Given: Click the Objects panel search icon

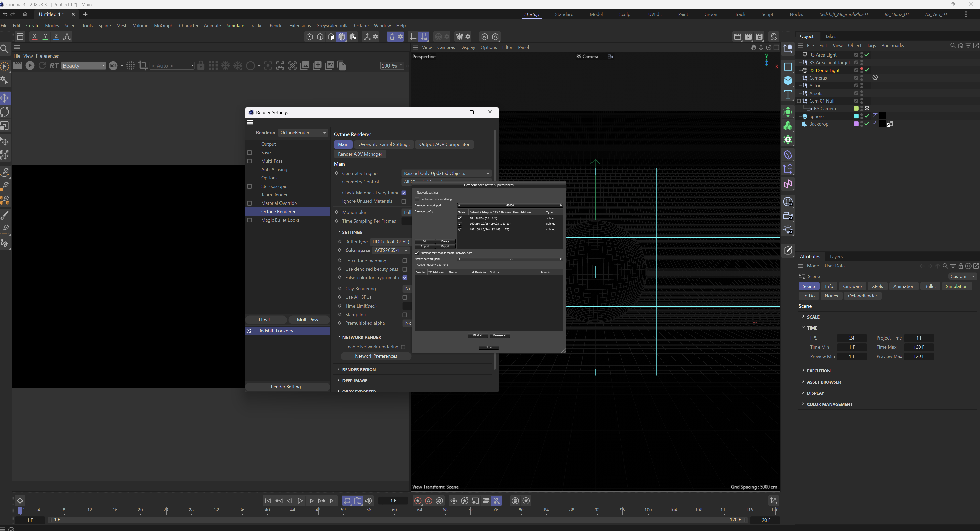Looking at the screenshot, I should click(953, 46).
